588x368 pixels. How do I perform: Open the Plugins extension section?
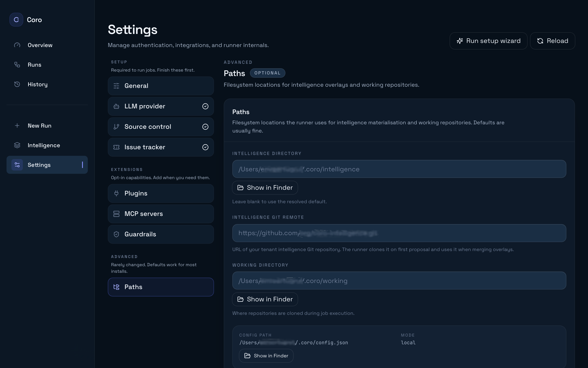pos(161,193)
